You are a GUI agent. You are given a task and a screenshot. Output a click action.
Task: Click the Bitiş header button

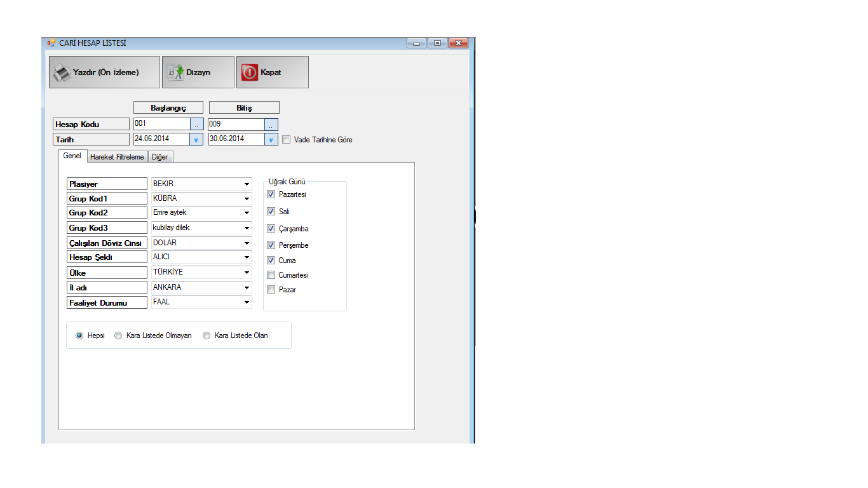[x=244, y=108]
